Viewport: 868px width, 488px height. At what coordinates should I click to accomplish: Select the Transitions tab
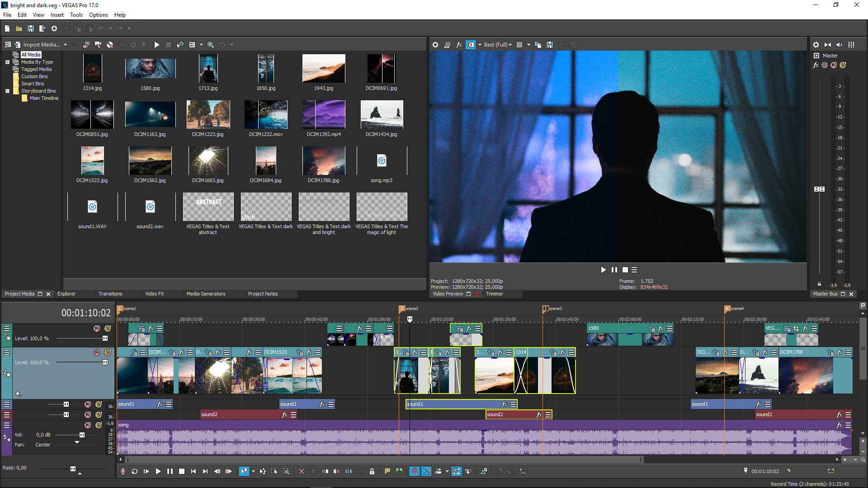[110, 293]
